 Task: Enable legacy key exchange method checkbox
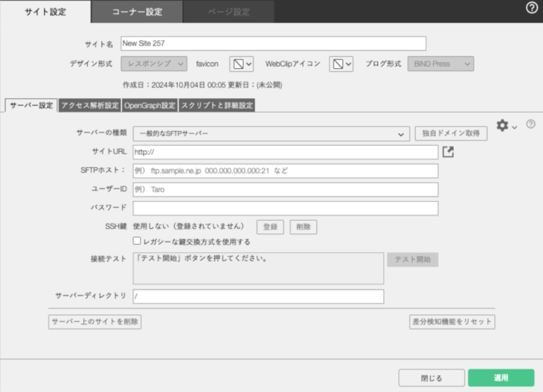[137, 241]
